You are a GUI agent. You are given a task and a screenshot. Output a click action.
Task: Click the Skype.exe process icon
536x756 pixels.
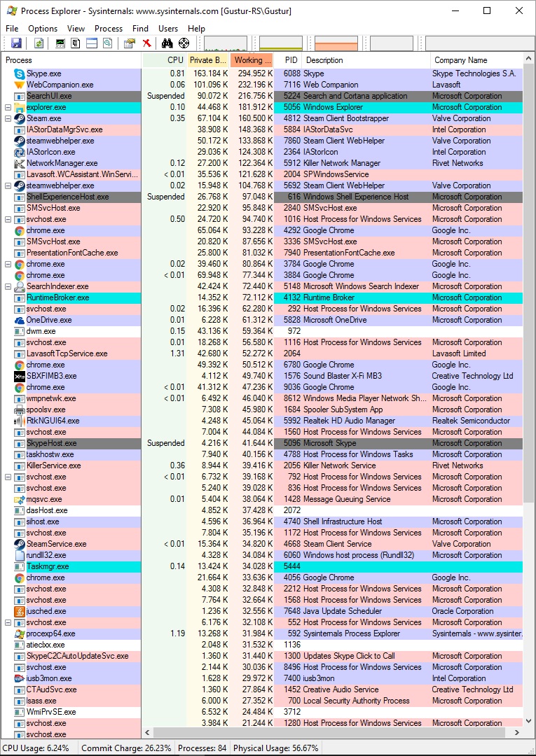coord(20,73)
